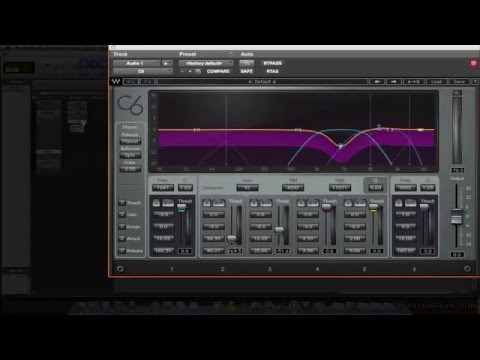480x360 pixels.
Task: Open plug-in automation enable button under Auto
Action: click(x=247, y=63)
